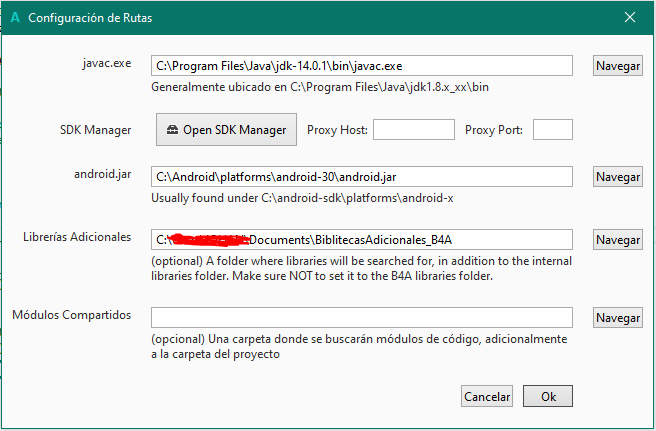
Task: Click the empty Módulos Compartidos field
Action: click(361, 317)
